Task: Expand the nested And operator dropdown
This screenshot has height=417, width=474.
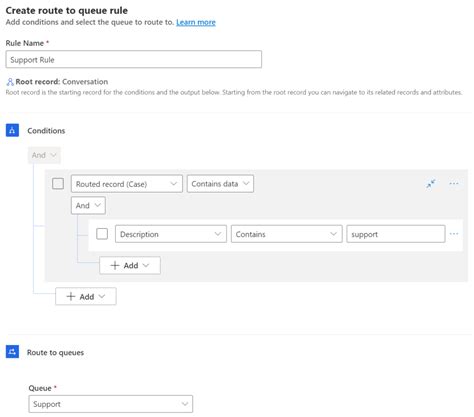Action: click(x=88, y=205)
